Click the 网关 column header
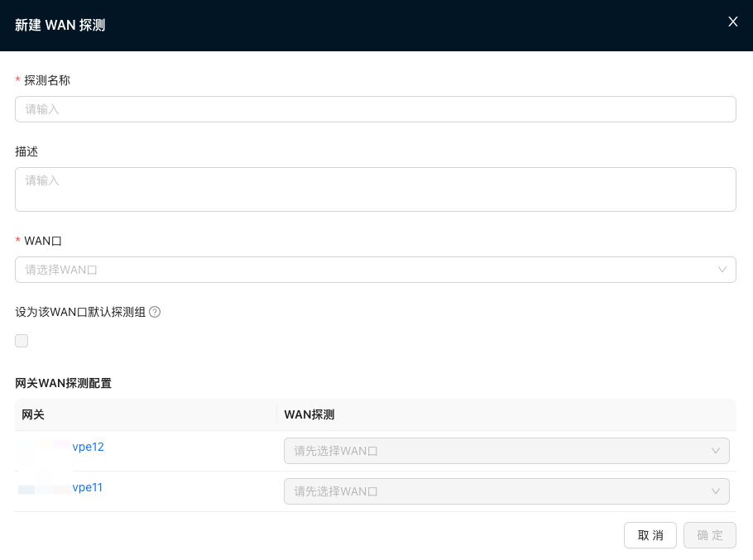This screenshot has height=560, width=753. [33, 414]
